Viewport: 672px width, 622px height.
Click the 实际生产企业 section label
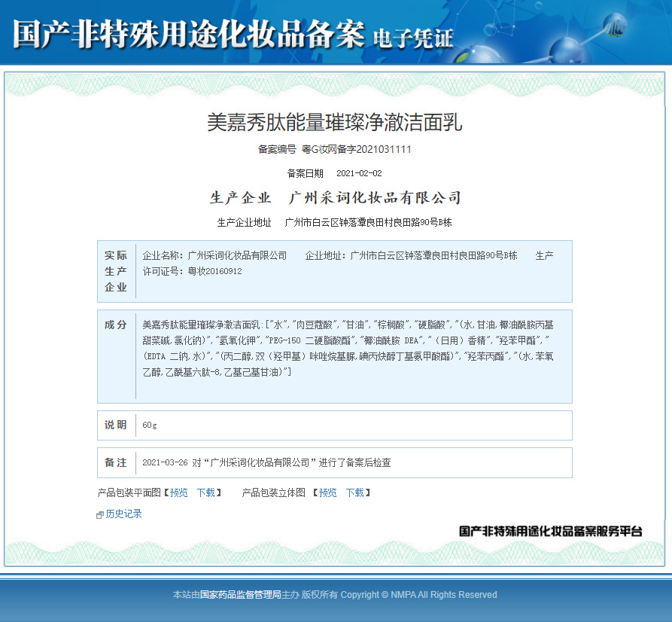[x=116, y=271]
